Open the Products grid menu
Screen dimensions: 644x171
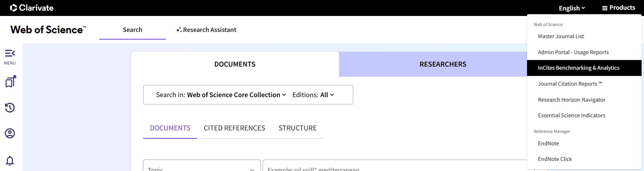[x=618, y=8]
